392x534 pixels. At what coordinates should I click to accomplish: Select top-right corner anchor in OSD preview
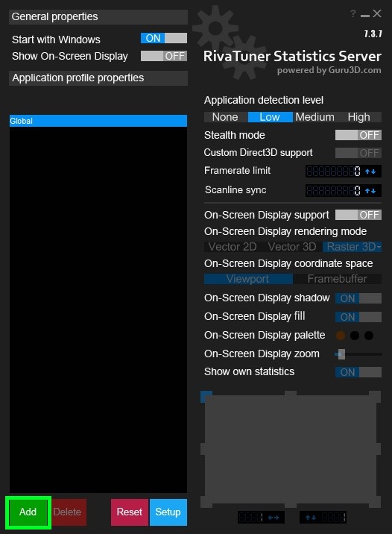point(375,397)
